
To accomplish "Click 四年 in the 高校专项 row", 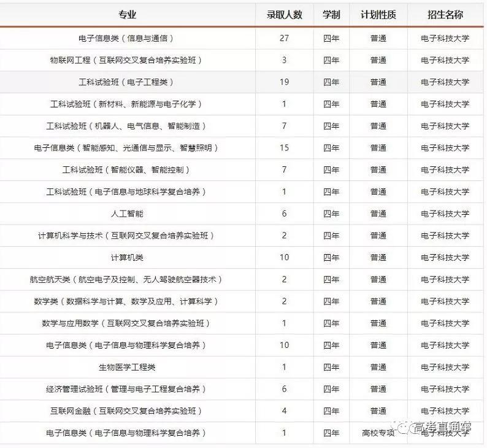I will point(331,433).
